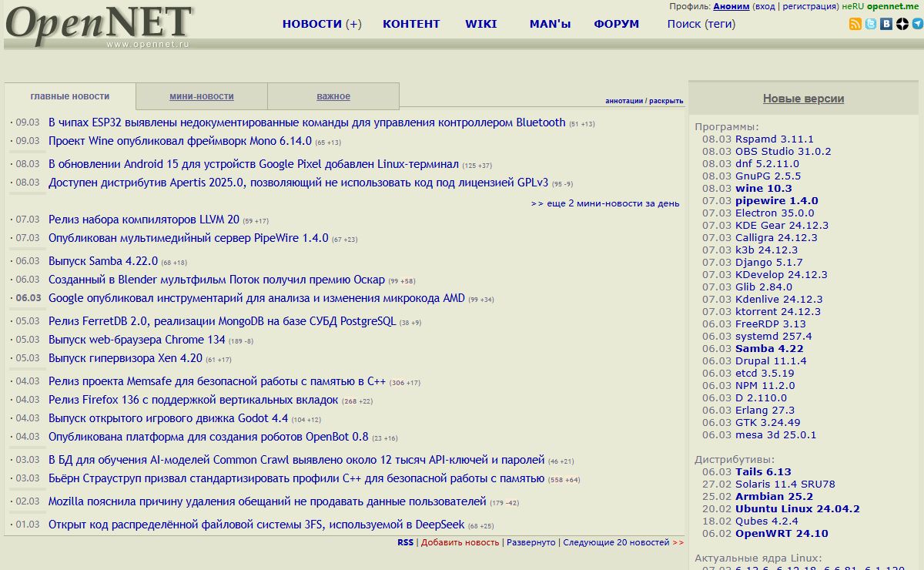Click the аннотации link
Viewport: 924px width, 570px height.
pyautogui.click(x=624, y=101)
